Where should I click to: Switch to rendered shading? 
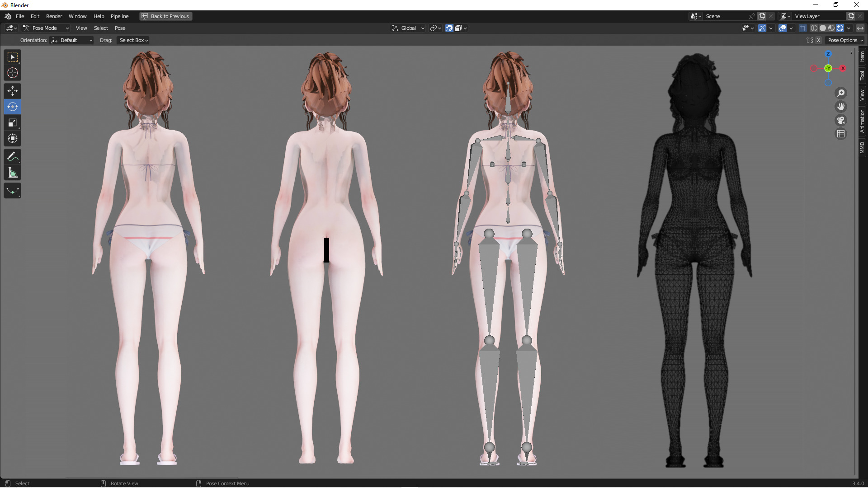click(x=840, y=28)
